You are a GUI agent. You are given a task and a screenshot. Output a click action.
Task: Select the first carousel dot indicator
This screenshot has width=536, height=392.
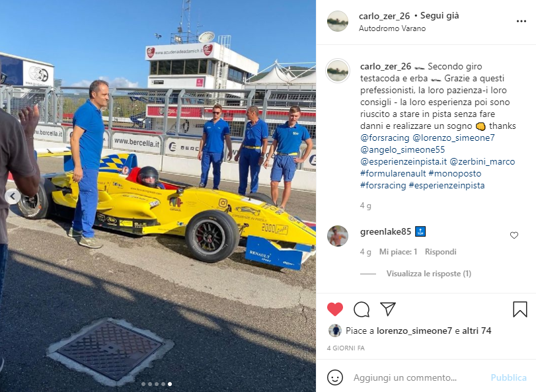(143, 384)
